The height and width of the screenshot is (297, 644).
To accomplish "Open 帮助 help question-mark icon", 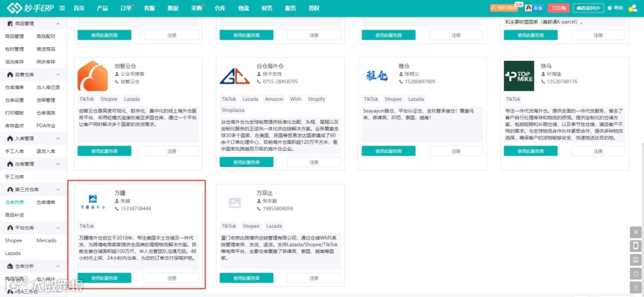I will click(x=615, y=8).
